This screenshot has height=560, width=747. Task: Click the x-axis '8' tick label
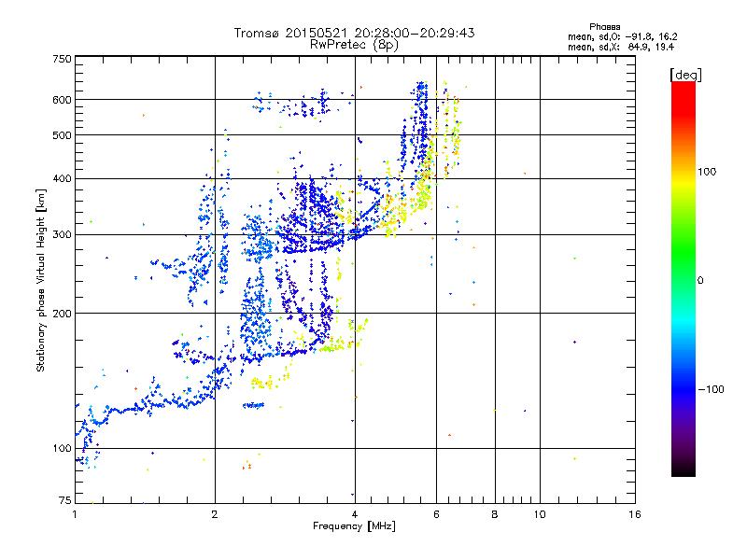tap(495, 514)
